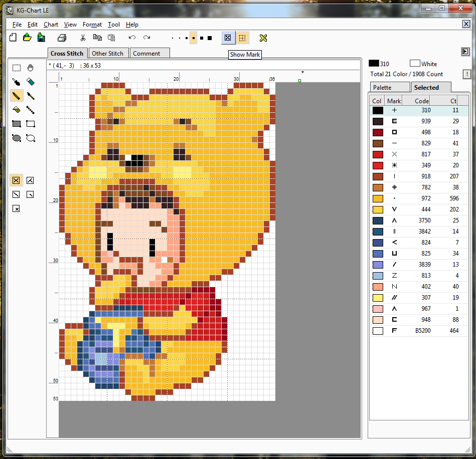Open the View menu
The height and width of the screenshot is (459, 476).
[70, 25]
